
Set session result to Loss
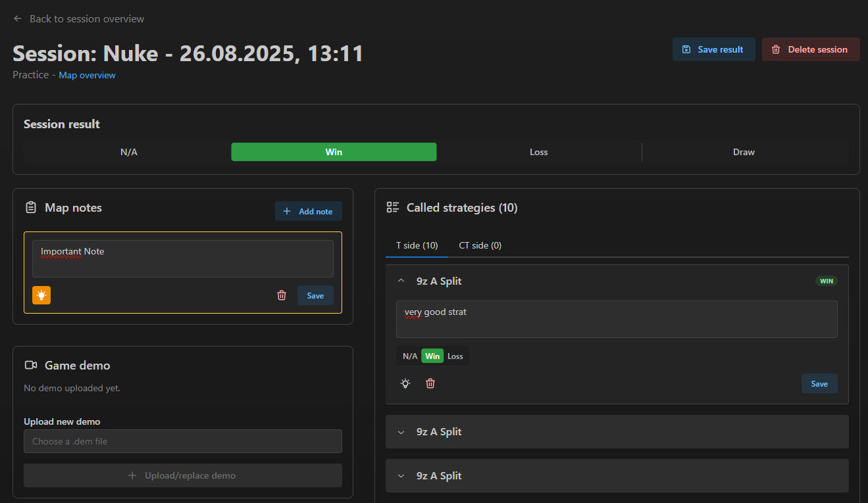pos(538,152)
